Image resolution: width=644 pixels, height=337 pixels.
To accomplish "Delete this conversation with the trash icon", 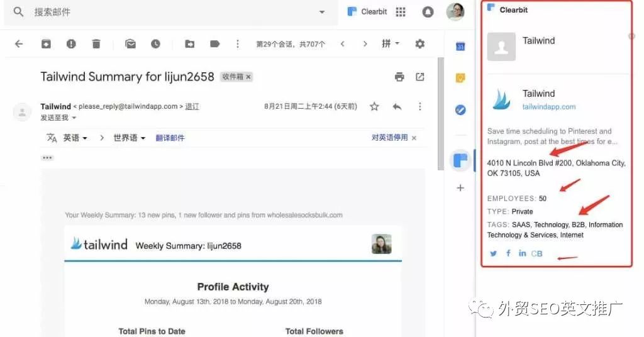I will pyautogui.click(x=96, y=43).
